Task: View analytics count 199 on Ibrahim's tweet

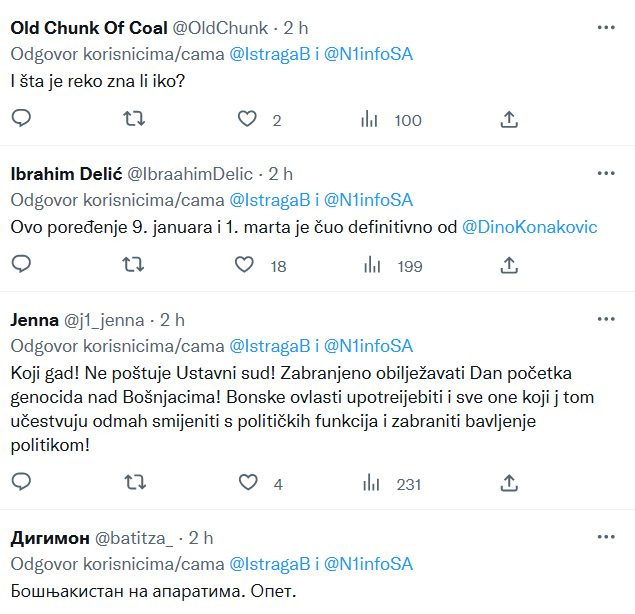Action: pyautogui.click(x=397, y=265)
